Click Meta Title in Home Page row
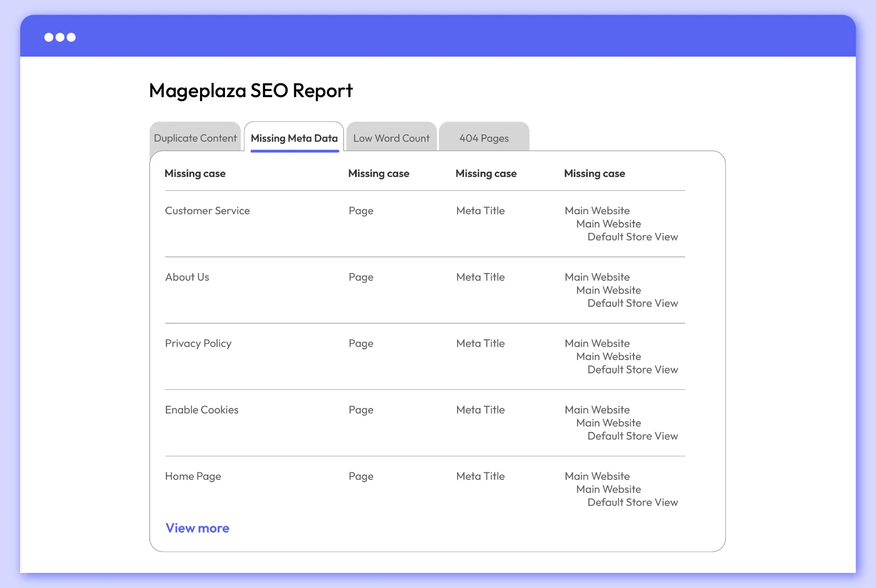Screen dimensions: 876x588 point(480,476)
